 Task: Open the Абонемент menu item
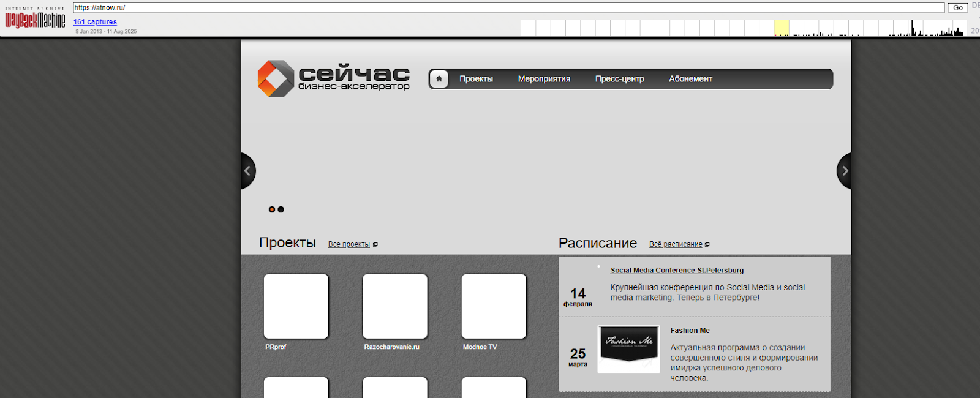click(690, 79)
